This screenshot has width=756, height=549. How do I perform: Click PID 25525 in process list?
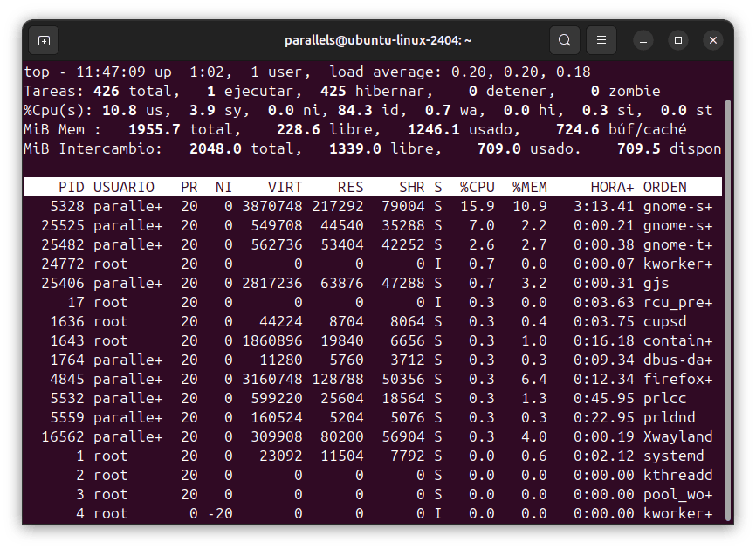63,225
